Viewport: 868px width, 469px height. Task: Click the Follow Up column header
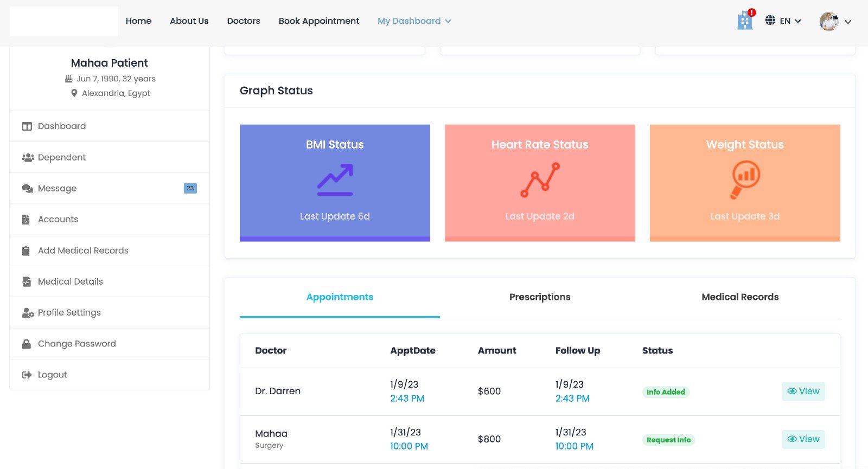578,350
